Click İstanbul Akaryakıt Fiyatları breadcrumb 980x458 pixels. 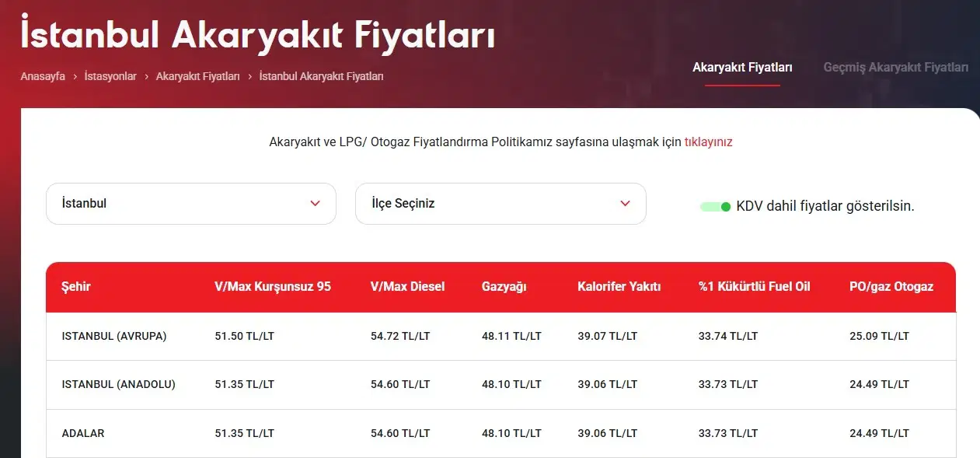321,76
